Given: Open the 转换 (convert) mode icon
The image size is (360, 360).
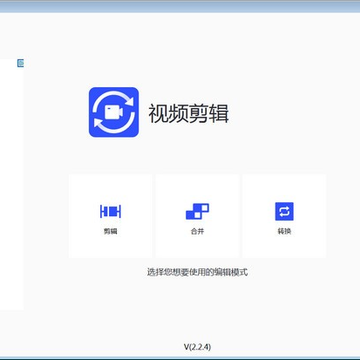Looking at the screenshot, I should [284, 211].
